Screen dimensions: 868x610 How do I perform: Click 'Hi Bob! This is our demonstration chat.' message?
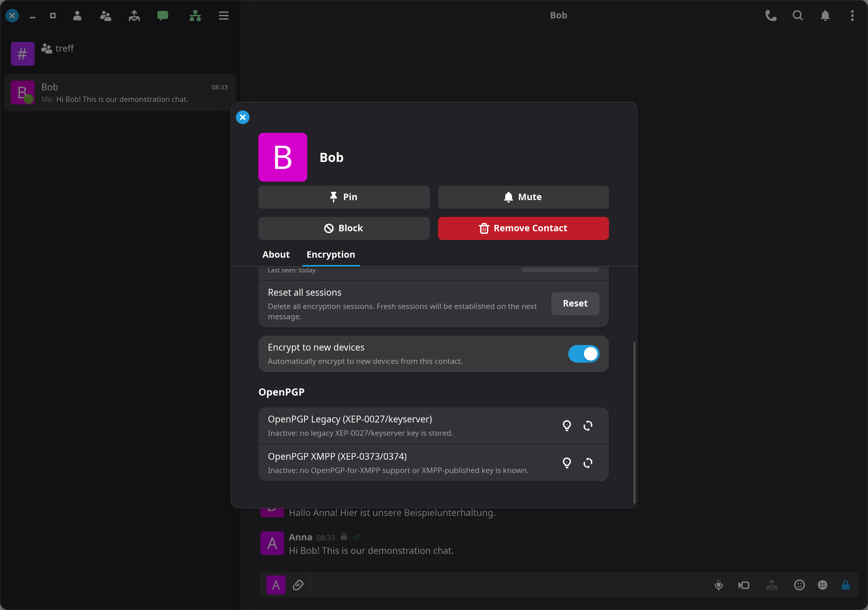(x=371, y=551)
